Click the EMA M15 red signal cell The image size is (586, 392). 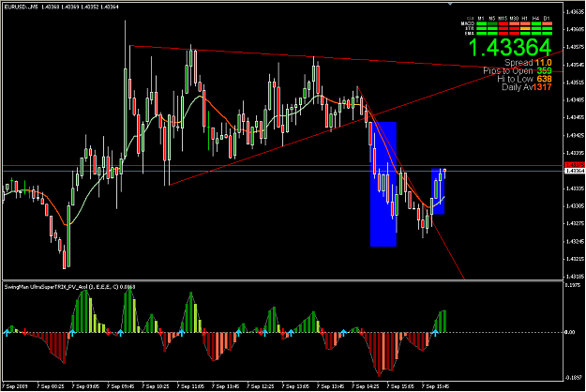pyautogui.click(x=503, y=33)
